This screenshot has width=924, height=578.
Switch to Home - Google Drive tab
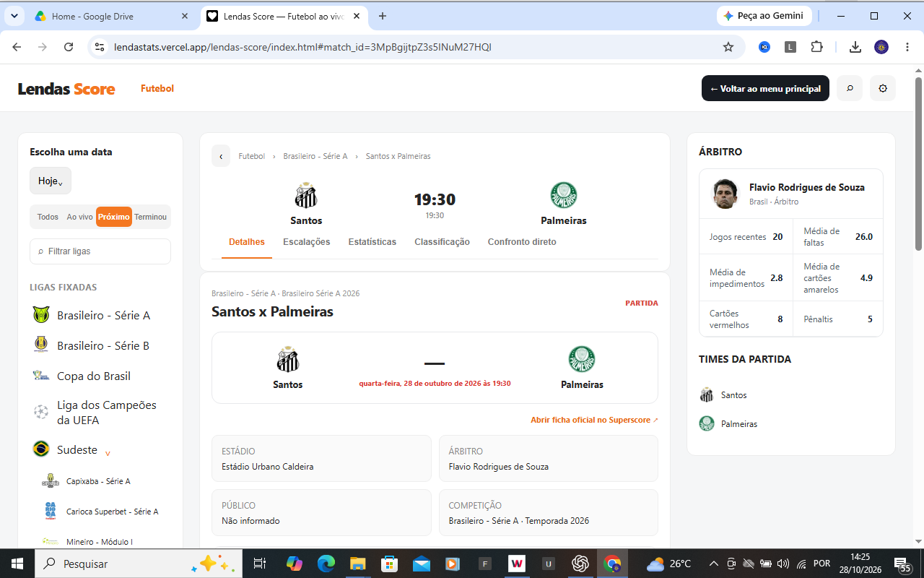111,16
